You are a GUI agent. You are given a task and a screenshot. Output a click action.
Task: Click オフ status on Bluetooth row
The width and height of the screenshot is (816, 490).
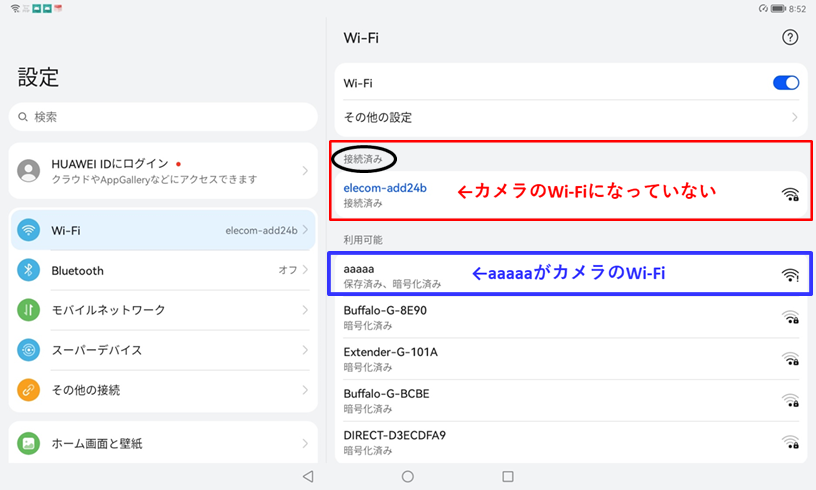pyautogui.click(x=288, y=270)
